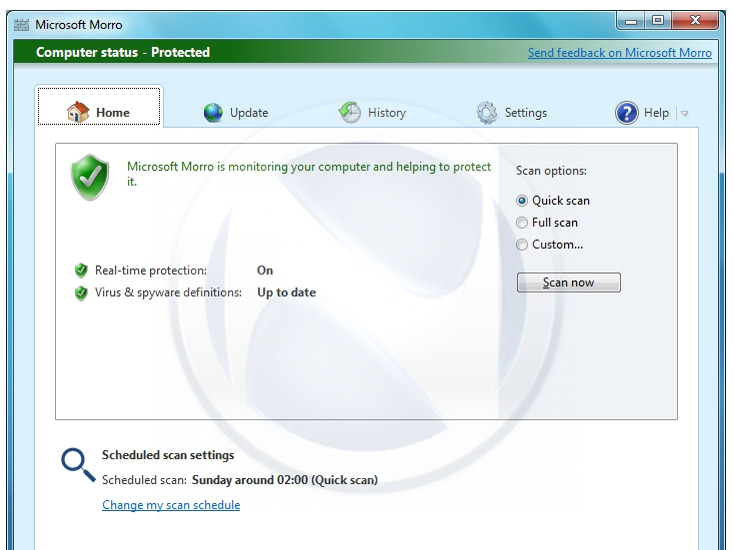Click the 'Real-time protection:' label
The width and height of the screenshot is (734, 550).
pyautogui.click(x=151, y=270)
